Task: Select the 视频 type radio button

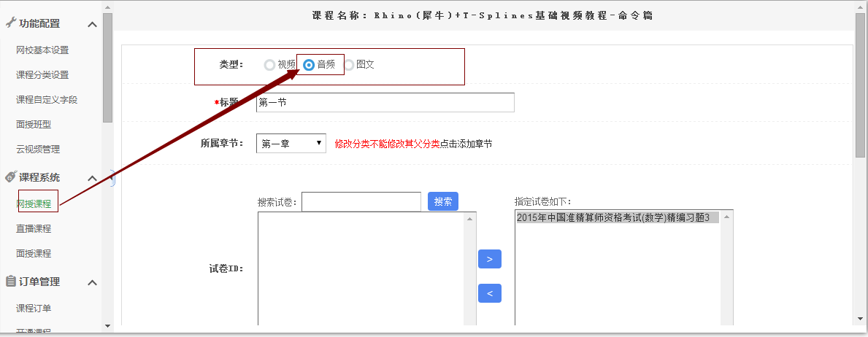Action: [x=270, y=65]
